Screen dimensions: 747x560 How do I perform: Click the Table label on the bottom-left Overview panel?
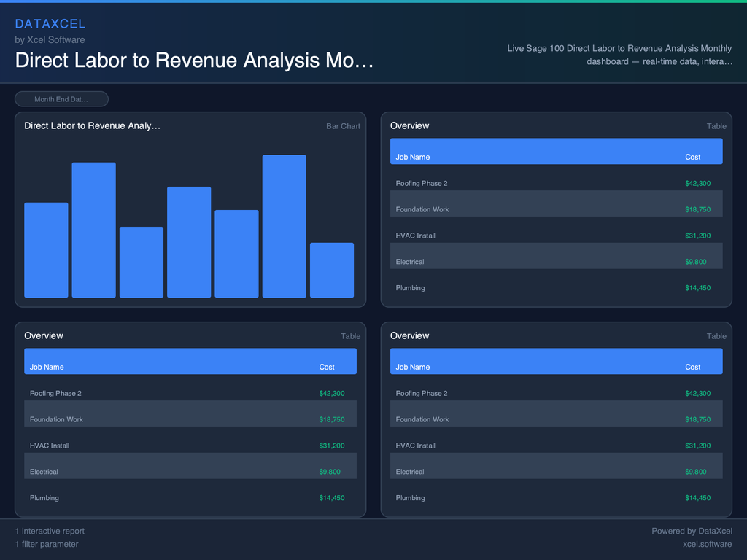coord(351,336)
